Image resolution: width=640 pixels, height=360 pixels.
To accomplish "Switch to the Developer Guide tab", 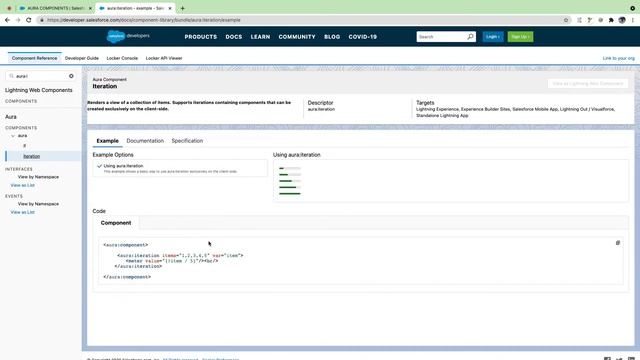I will [x=82, y=58].
